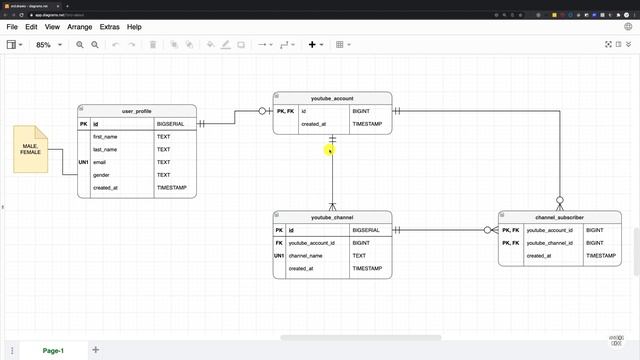Image resolution: width=640 pixels, height=360 pixels.
Task: Click the To Back icon
Action: coord(189,44)
